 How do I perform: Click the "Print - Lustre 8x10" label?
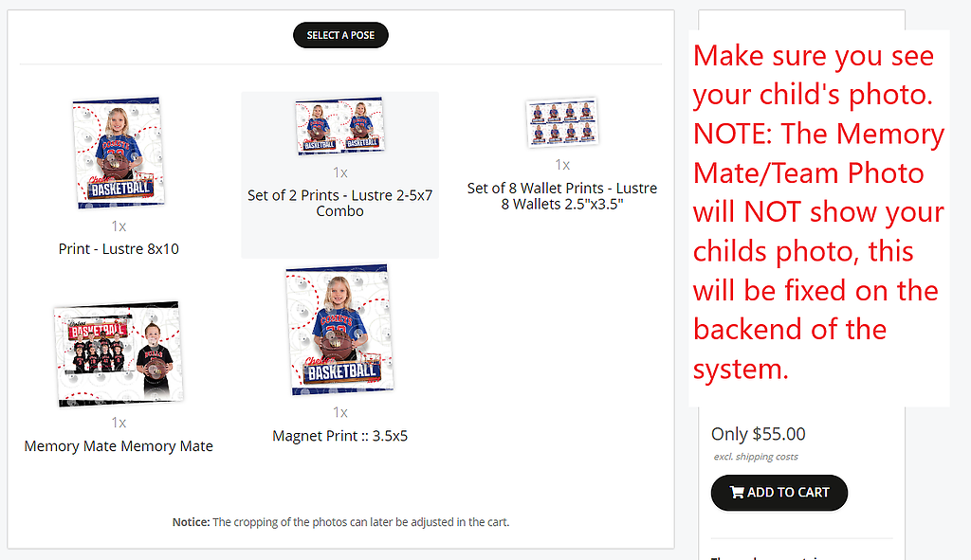[x=119, y=249]
